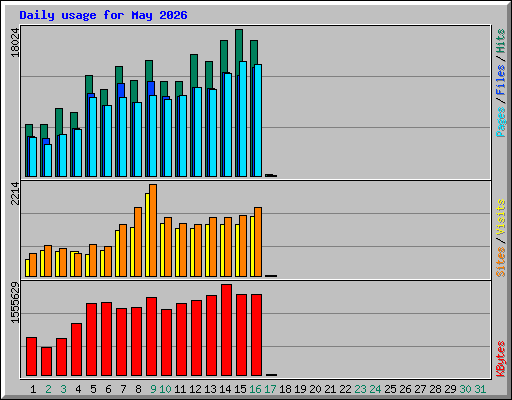Click day 4 on the x-axis

point(78,389)
